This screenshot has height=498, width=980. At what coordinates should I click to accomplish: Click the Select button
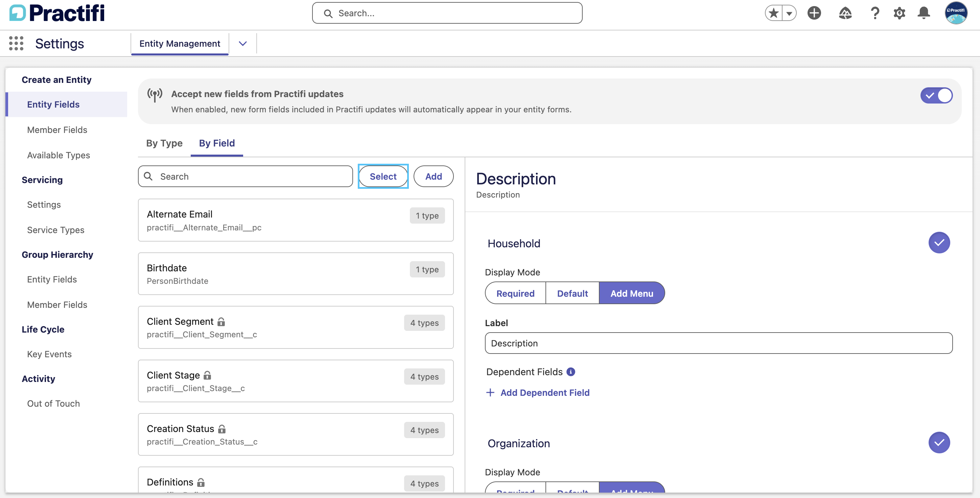point(383,176)
